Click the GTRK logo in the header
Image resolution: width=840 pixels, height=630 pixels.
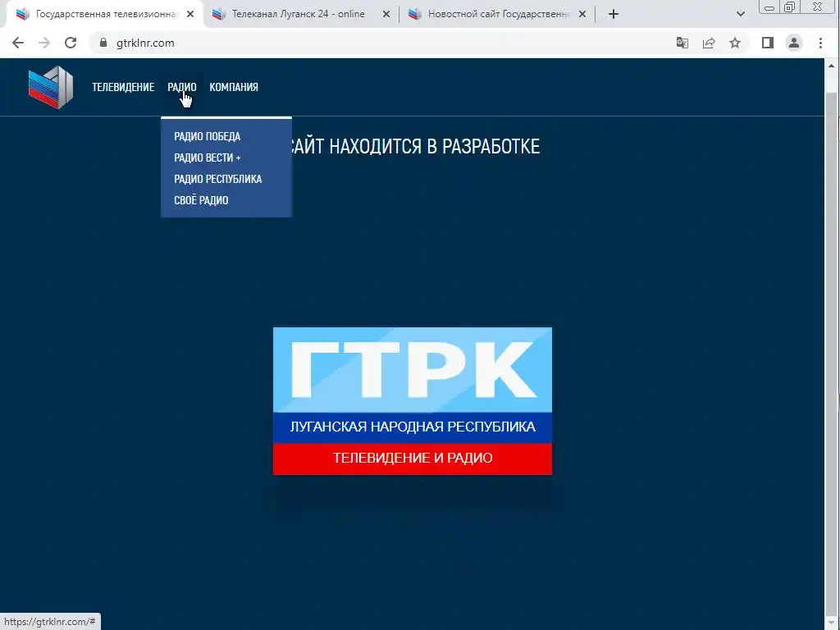tap(51, 87)
